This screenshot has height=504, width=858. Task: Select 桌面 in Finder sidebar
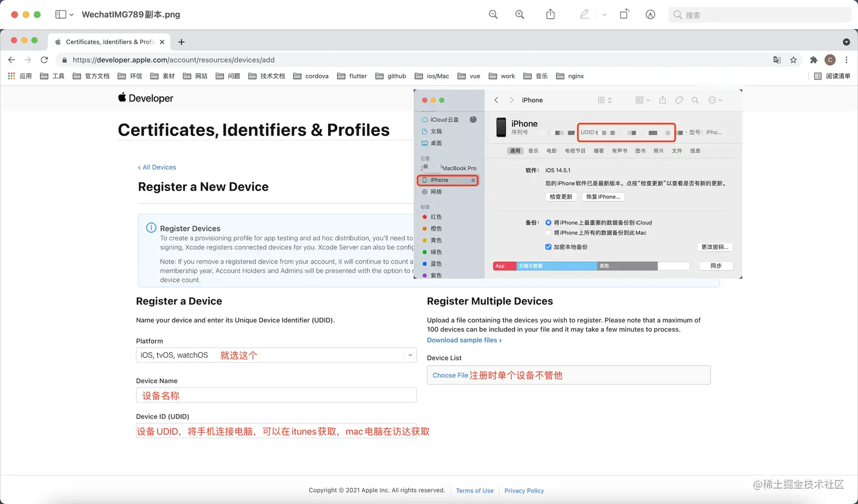click(x=436, y=143)
